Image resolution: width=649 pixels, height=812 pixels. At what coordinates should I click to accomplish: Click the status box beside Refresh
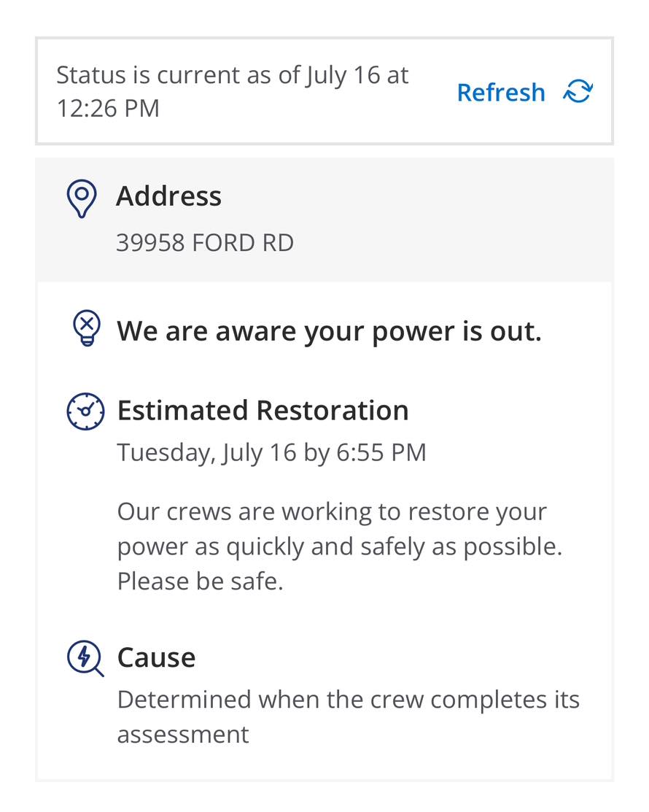tap(324, 91)
